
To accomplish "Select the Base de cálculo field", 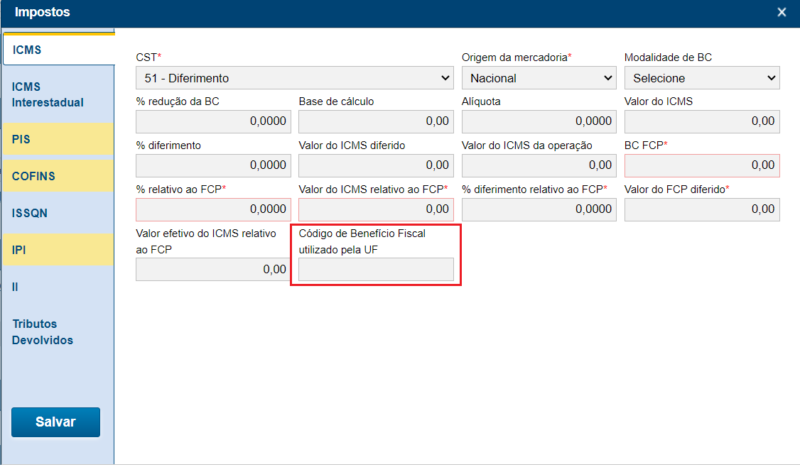I will [x=375, y=121].
